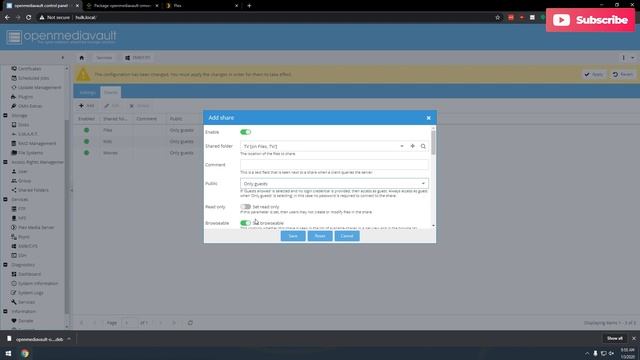The height and width of the screenshot is (360, 640).
Task: Switch to the Package openmediavault browser tab
Action: pyautogui.click(x=122, y=6)
